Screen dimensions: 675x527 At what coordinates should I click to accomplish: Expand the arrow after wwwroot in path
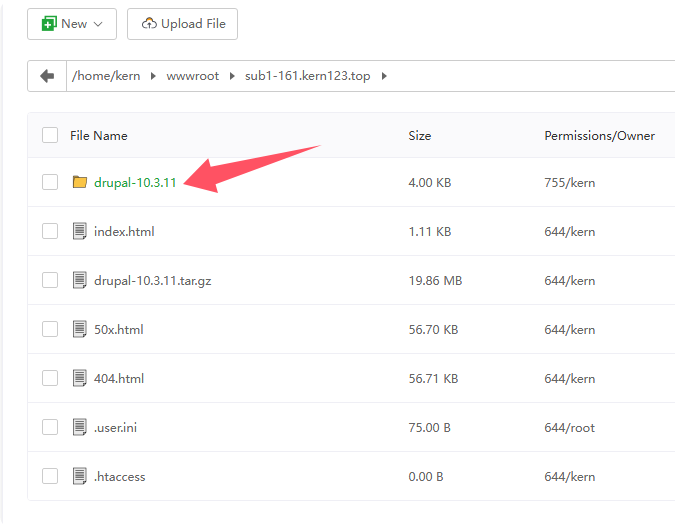pyautogui.click(x=232, y=76)
